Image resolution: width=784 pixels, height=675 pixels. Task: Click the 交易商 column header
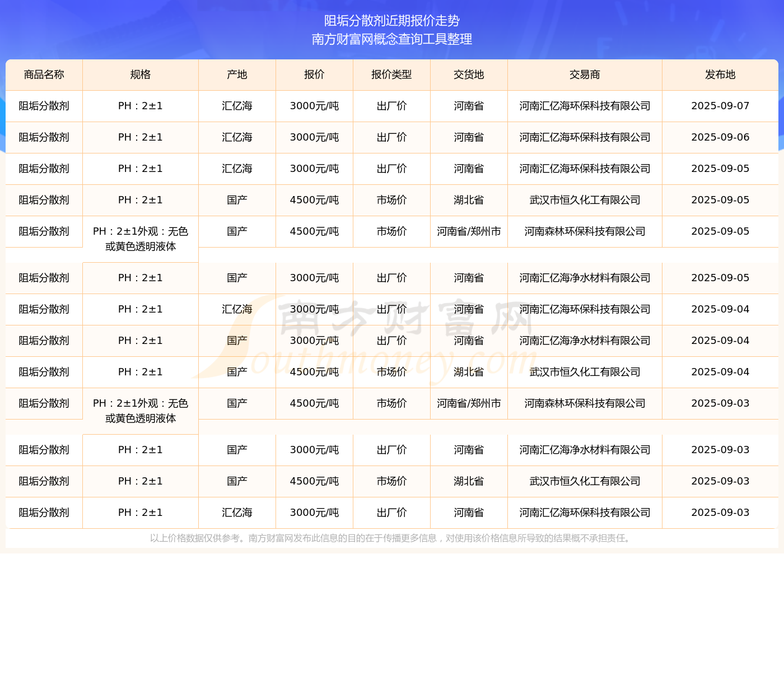tap(585, 75)
